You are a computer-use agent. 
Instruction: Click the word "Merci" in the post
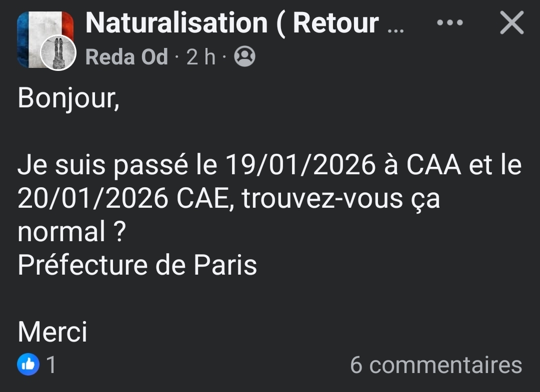pos(52,332)
